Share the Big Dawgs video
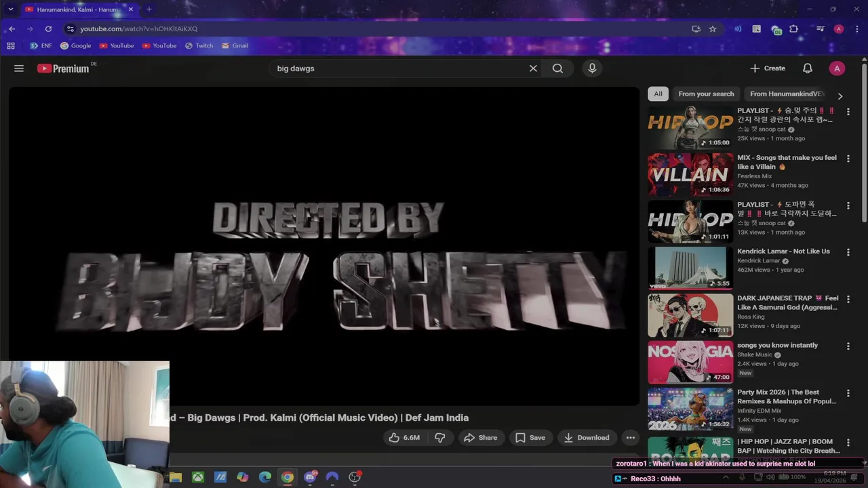This screenshot has height=488, width=868. [x=480, y=438]
